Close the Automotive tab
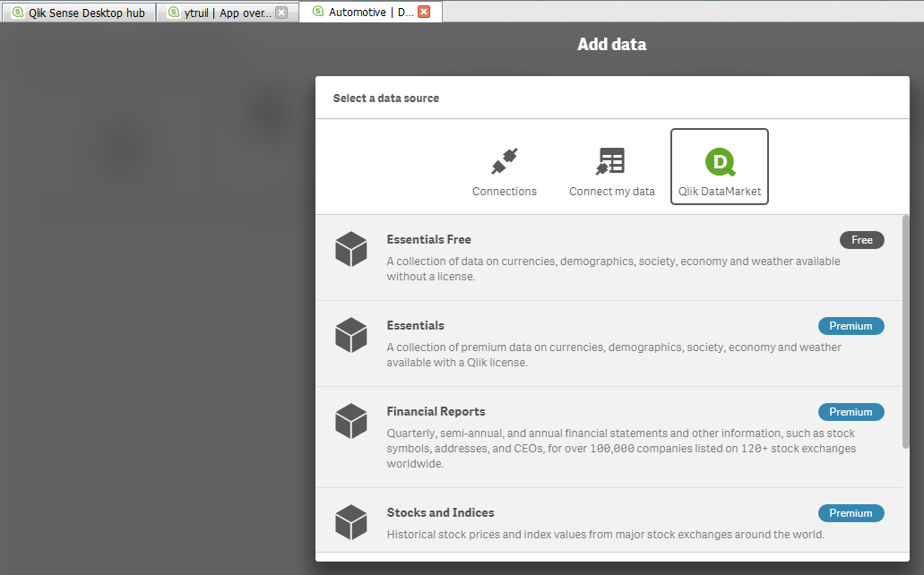The image size is (924, 575). pos(424,11)
